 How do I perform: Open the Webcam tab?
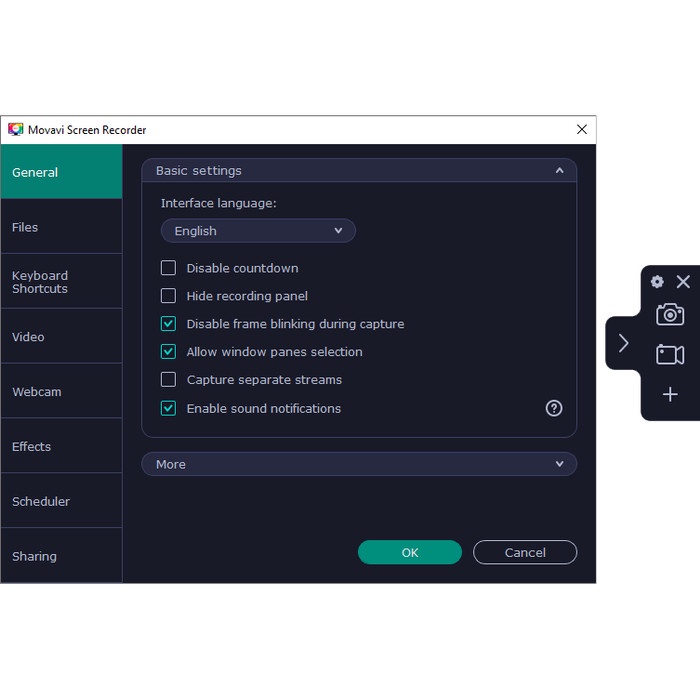pos(62,392)
